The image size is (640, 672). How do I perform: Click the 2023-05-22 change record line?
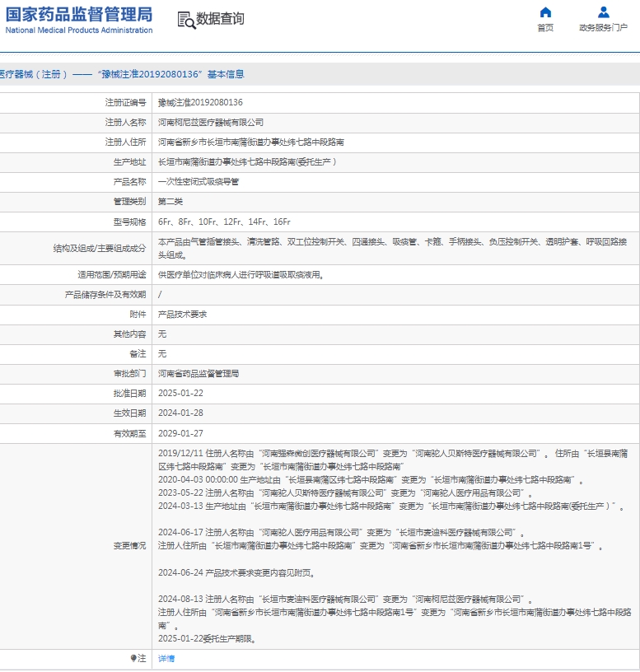coord(345,492)
